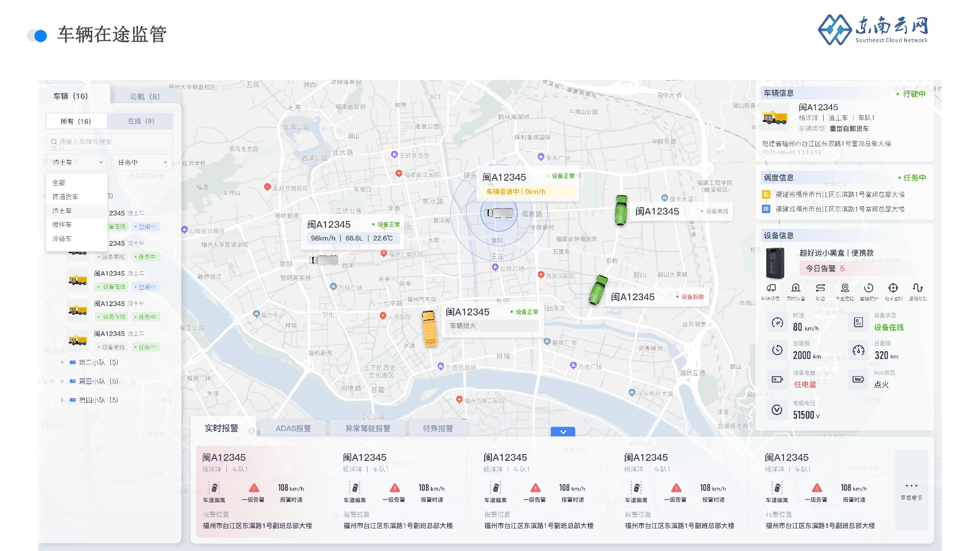Click the 日里程 gauge icon

coord(858,350)
